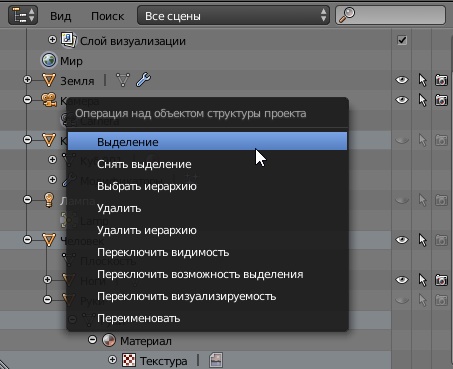
Task: Toggle dimmed selectability arrow in Лампа row
Action: (x=422, y=200)
